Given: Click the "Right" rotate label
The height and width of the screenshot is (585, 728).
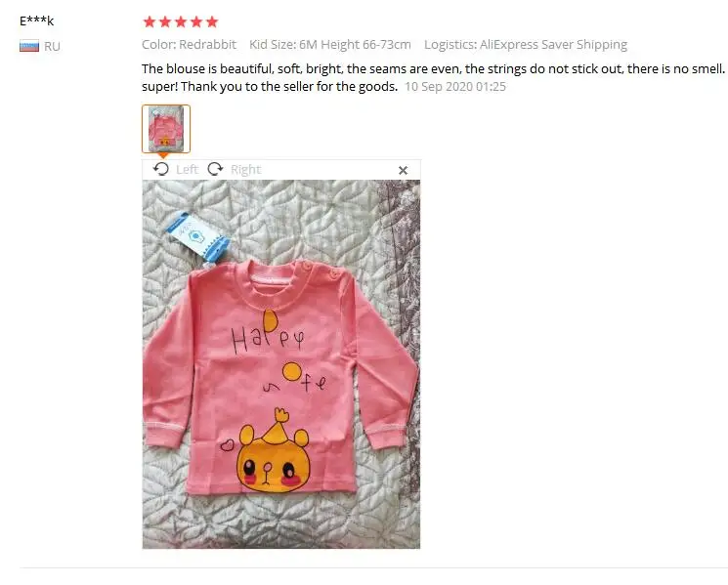Looking at the screenshot, I should pos(245,169).
